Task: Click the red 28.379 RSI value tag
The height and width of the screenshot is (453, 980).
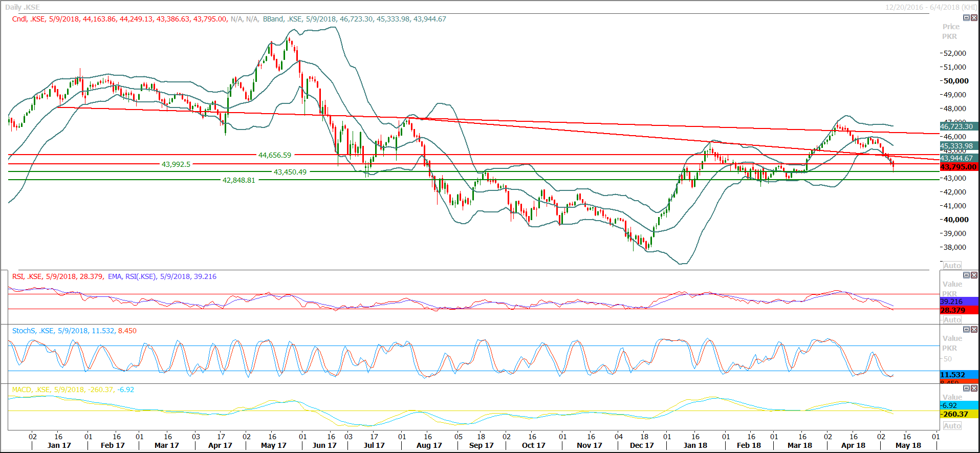Action: tap(959, 310)
